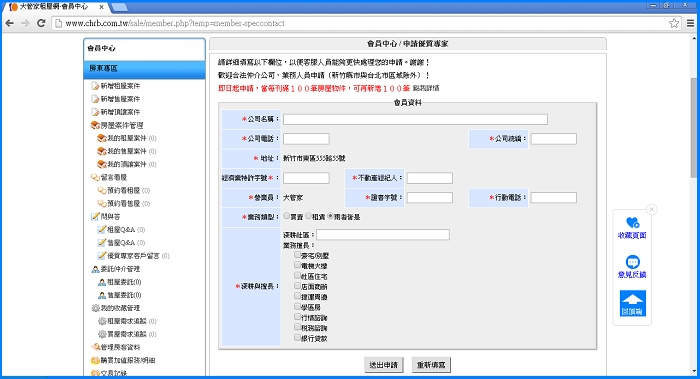Click the 我的租屋案件 house icon
Screen dimensions: 700x379
(102, 138)
